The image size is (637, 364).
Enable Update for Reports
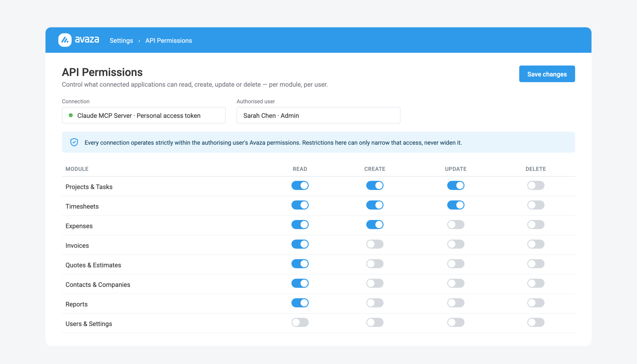tap(456, 303)
